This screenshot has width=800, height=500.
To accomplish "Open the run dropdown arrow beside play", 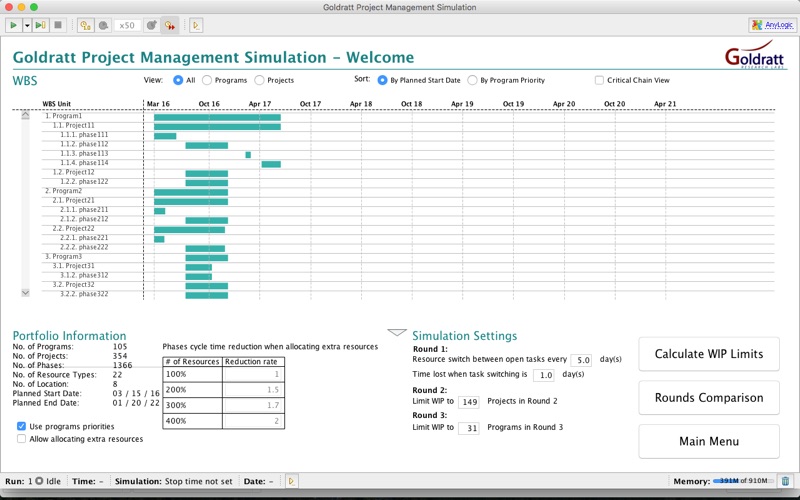I will coord(27,25).
